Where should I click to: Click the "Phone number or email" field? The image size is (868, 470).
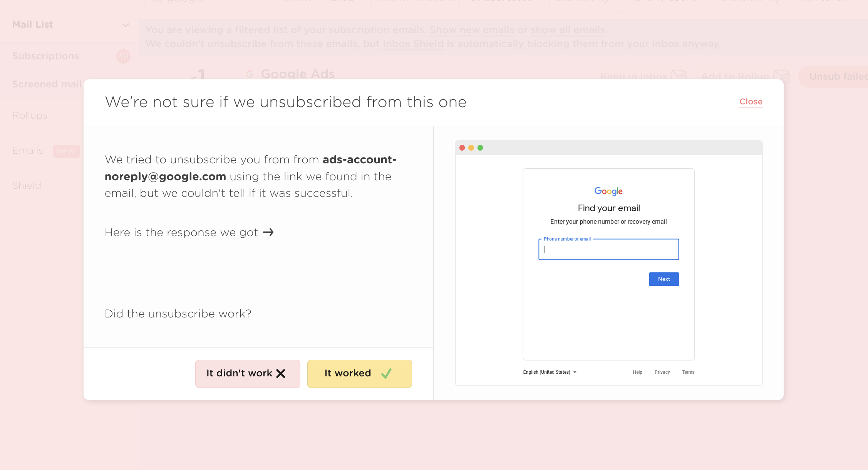[608, 250]
